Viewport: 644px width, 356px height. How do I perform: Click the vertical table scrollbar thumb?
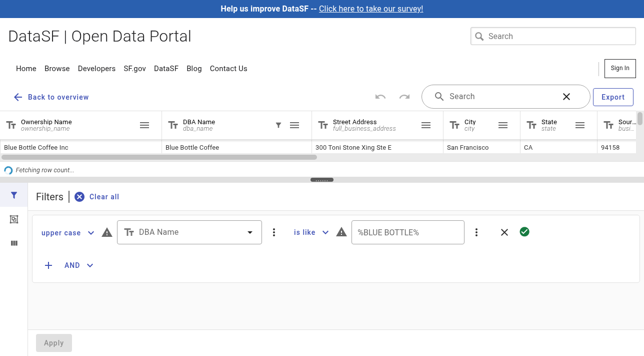pyautogui.click(x=640, y=119)
